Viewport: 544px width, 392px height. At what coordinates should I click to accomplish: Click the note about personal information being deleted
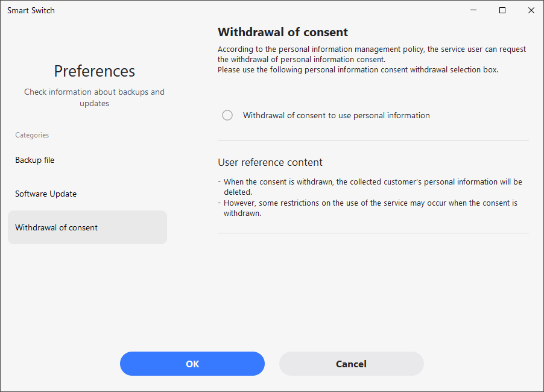[x=372, y=186]
